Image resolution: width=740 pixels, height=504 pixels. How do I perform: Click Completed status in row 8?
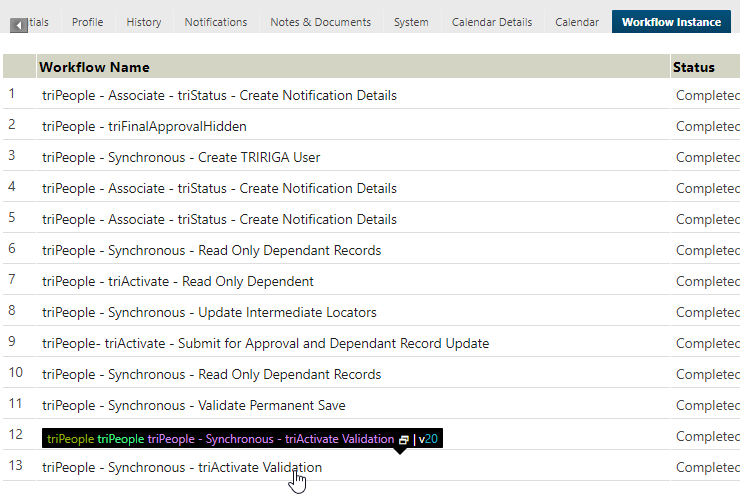[x=707, y=312]
